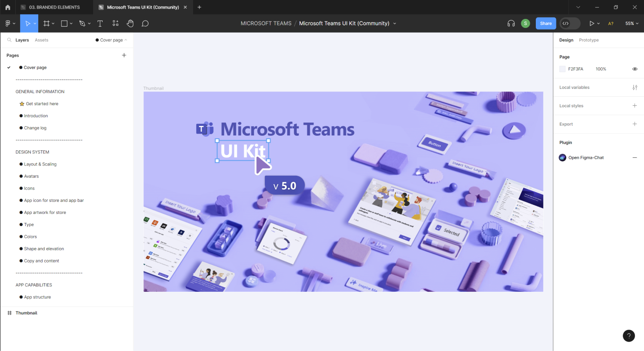Select the Text tool

pos(100,24)
